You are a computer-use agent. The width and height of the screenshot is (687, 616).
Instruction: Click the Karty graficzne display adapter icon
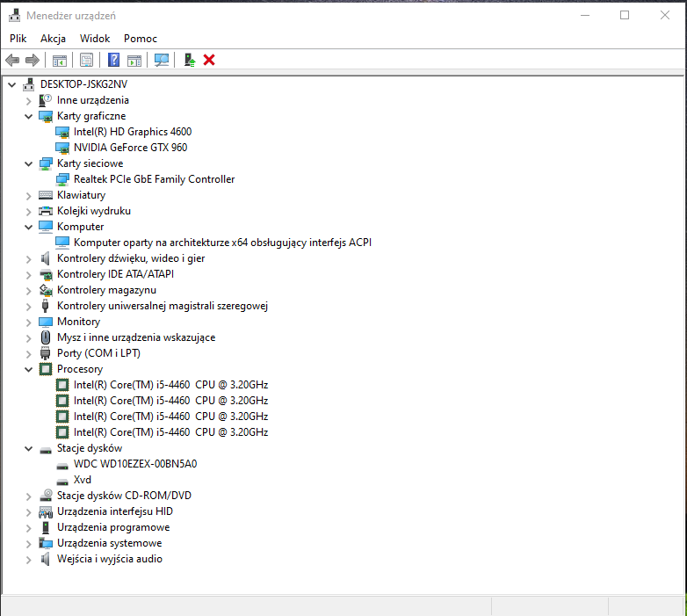(x=45, y=116)
